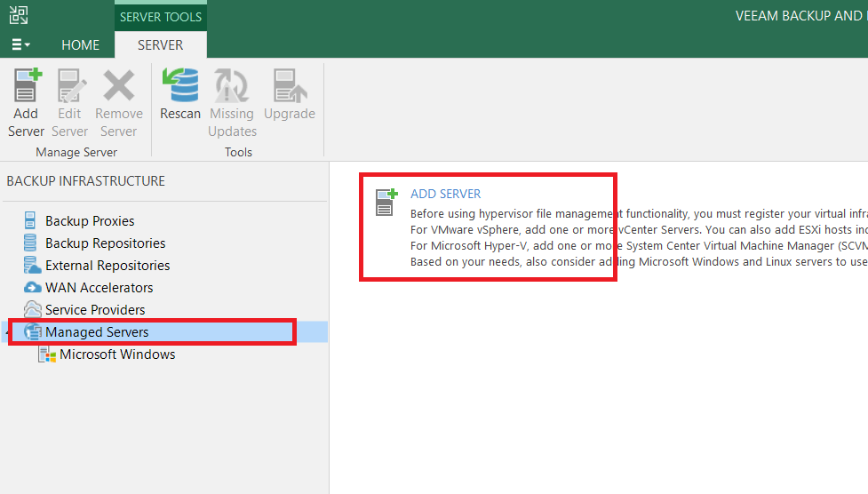The width and height of the screenshot is (868, 494).
Task: Switch to the HOME ribbon tab
Action: 80,44
